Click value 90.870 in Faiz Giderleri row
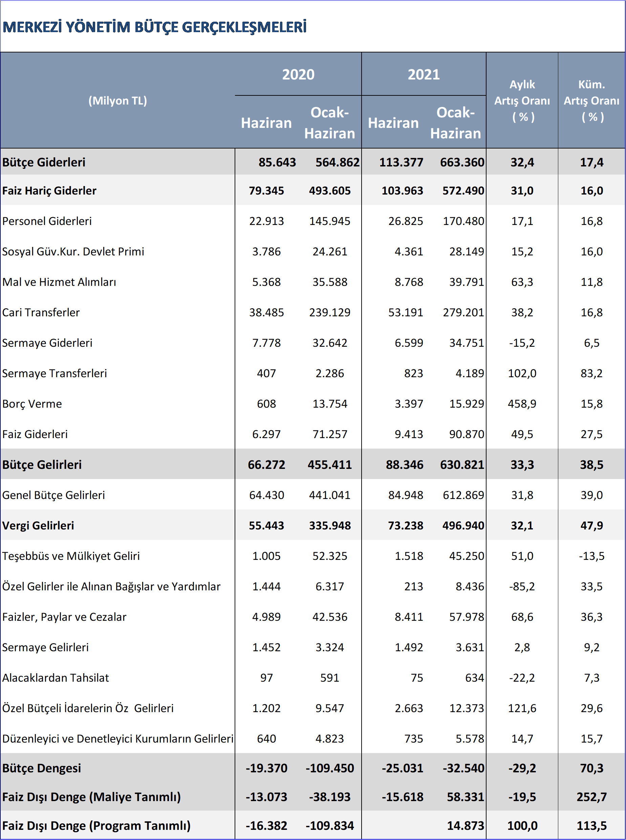The width and height of the screenshot is (626, 840). click(x=467, y=434)
